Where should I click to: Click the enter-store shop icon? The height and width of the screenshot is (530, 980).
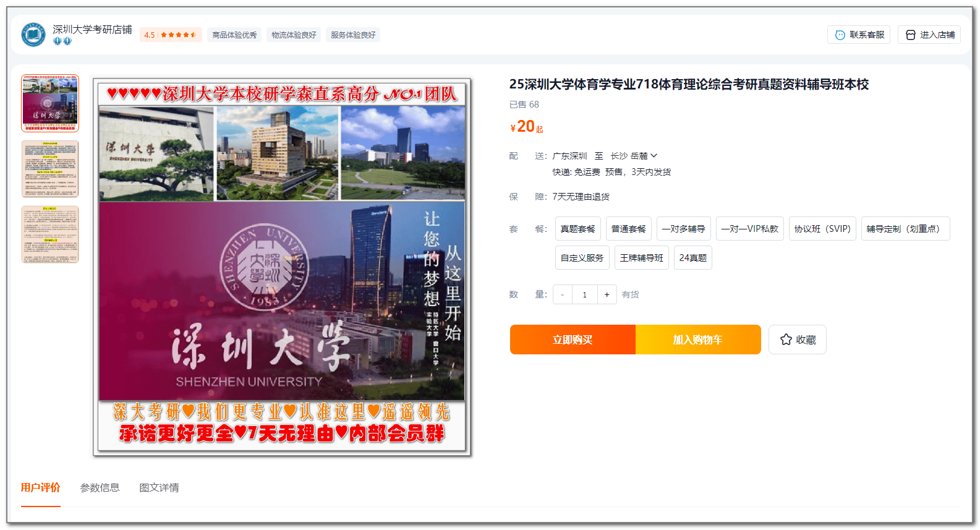(910, 35)
